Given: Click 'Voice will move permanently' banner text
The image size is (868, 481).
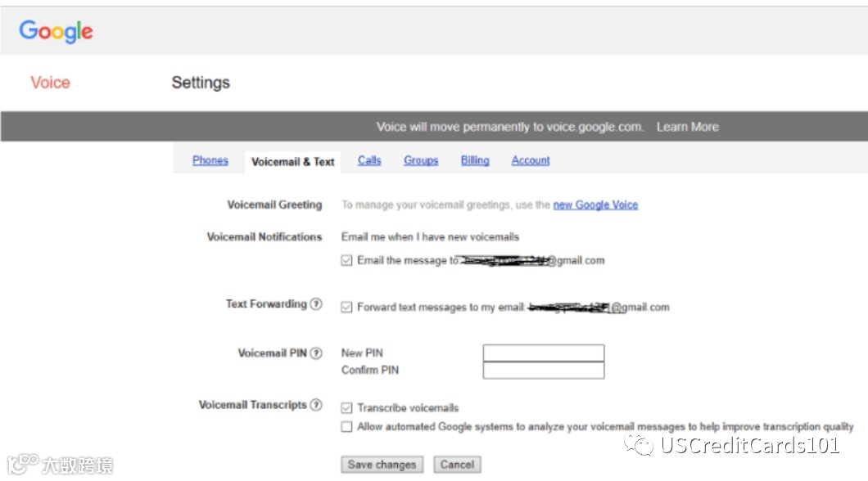Looking at the screenshot, I should coord(510,127).
